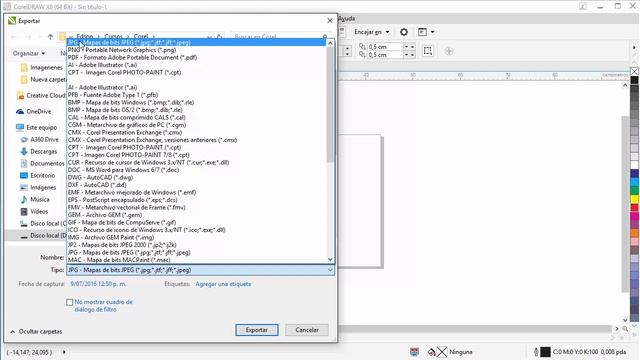Open Documentos folder
This screenshot has height=360, width=640.
point(42,163)
